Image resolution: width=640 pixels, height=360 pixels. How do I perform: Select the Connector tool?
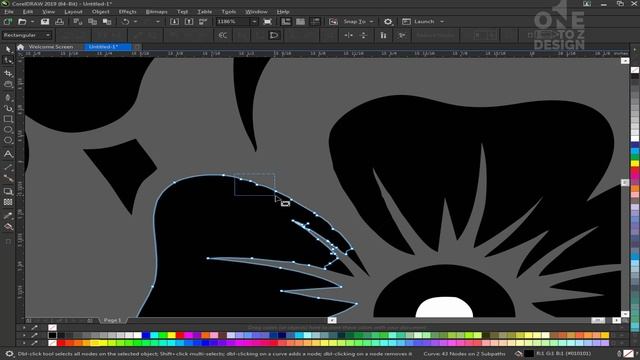pos(8,178)
